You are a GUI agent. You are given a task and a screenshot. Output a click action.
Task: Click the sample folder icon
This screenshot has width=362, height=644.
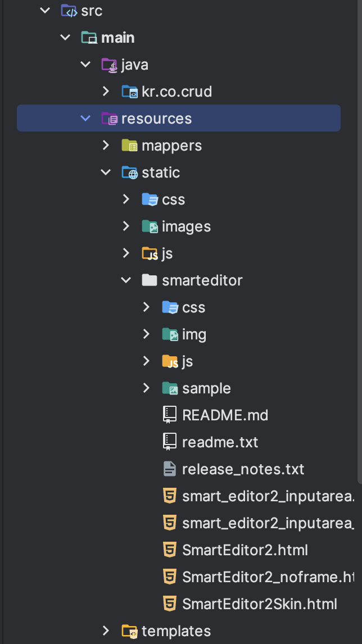pos(170,388)
